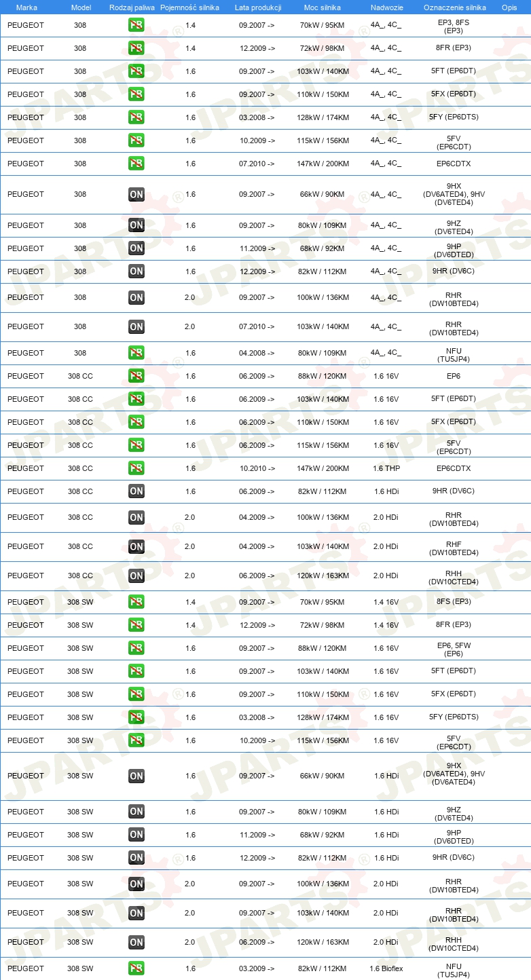Viewport: 531px width, 980px height.
Task: Click the Nadwozie column header
Action: (387, 7)
